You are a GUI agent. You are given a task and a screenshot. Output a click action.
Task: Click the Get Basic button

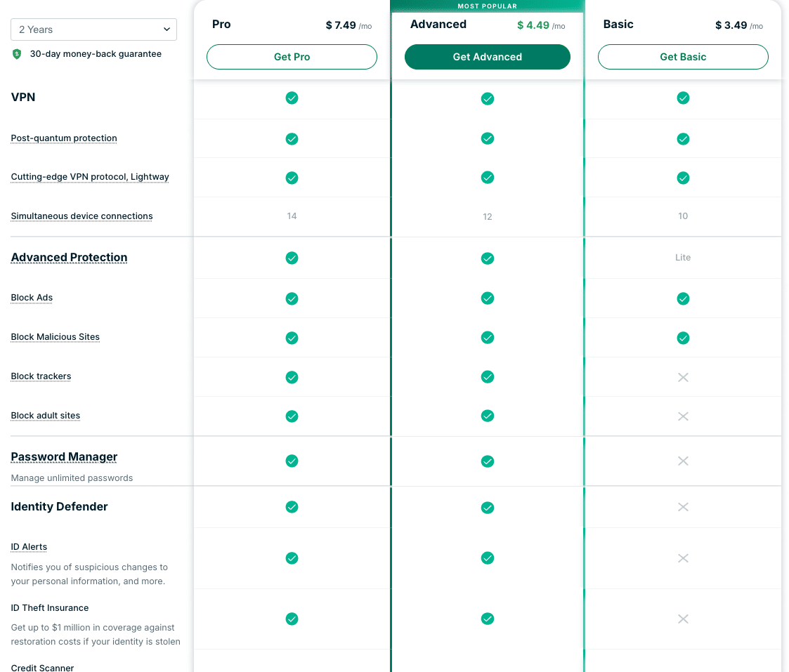pos(683,57)
